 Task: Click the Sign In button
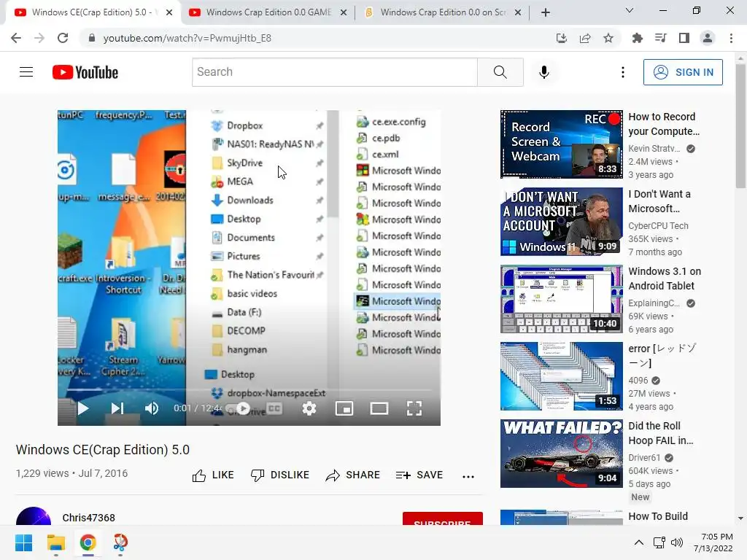click(x=683, y=72)
